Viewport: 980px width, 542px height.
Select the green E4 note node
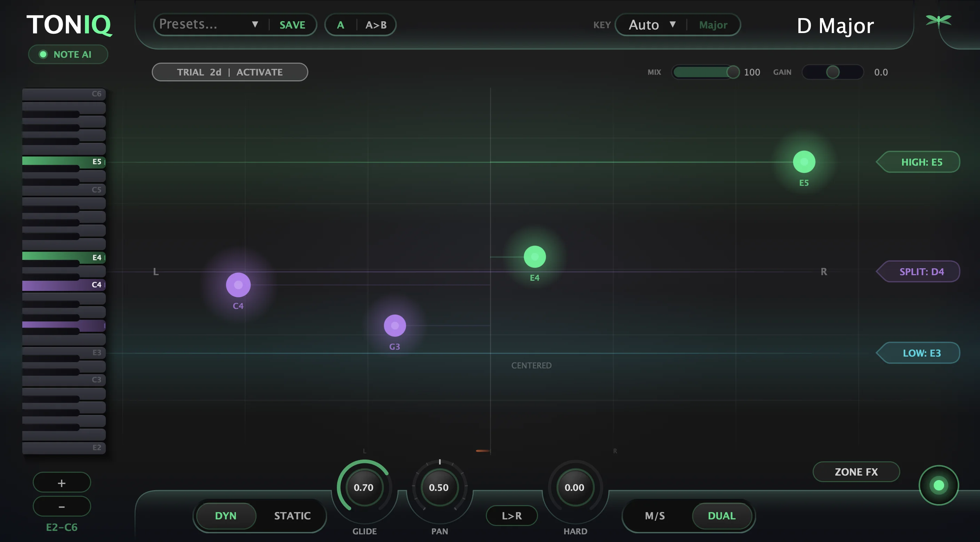click(535, 257)
